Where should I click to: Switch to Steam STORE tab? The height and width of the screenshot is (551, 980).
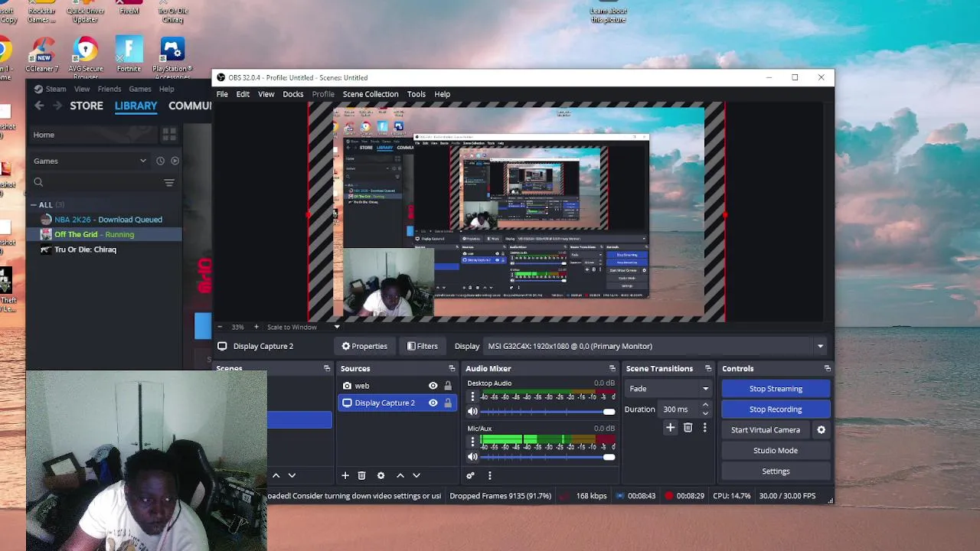pos(87,106)
